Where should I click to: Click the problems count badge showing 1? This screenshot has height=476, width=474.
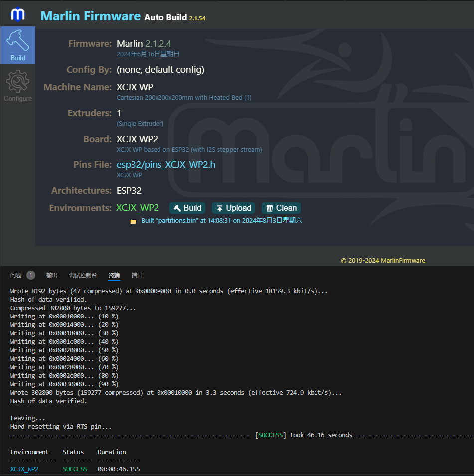(31, 275)
